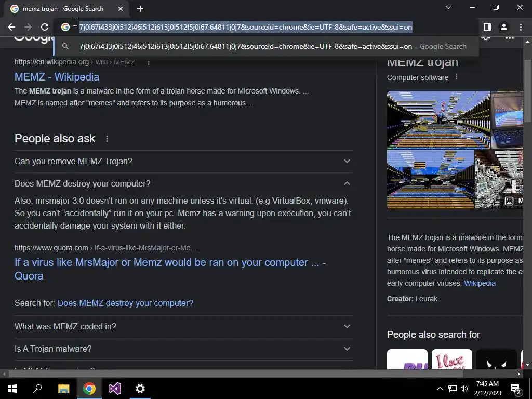Expand 'What was MEMZ coded in?'

click(183, 326)
